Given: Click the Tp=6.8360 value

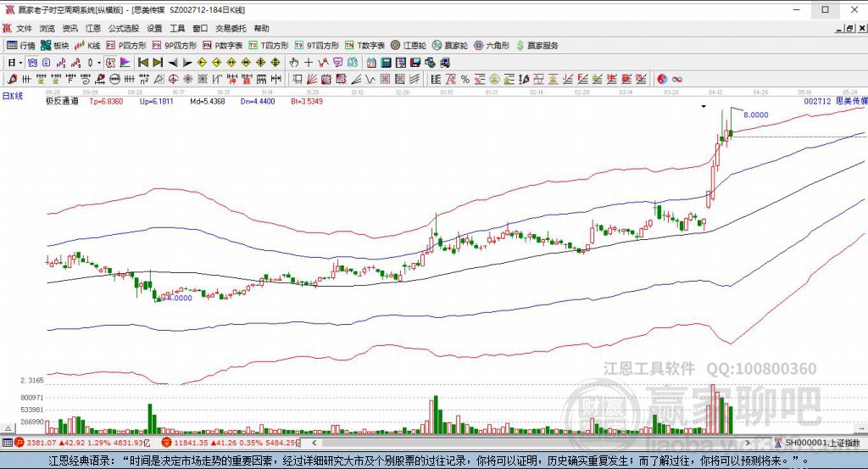Looking at the screenshot, I should pyautogui.click(x=106, y=101).
